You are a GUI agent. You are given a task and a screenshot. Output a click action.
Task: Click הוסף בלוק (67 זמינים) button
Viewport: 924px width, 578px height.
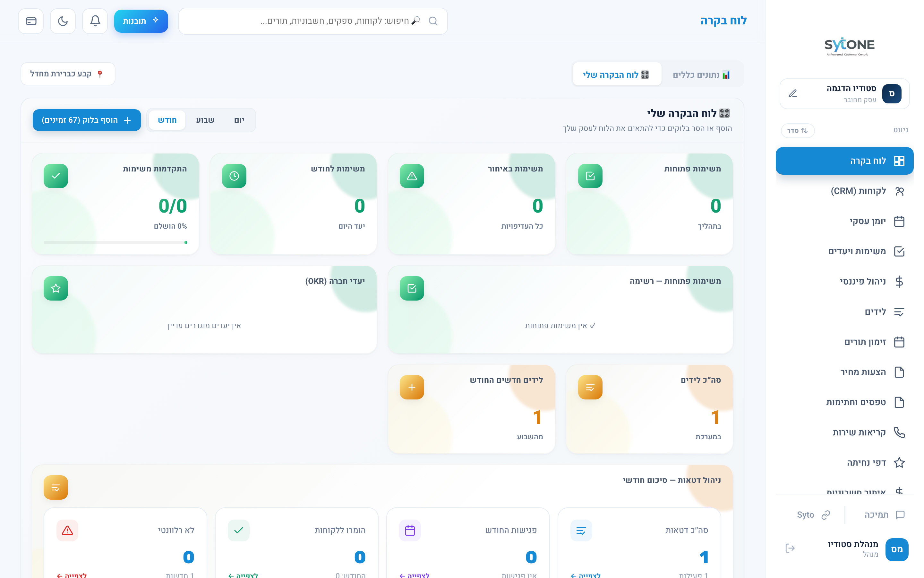[87, 120]
